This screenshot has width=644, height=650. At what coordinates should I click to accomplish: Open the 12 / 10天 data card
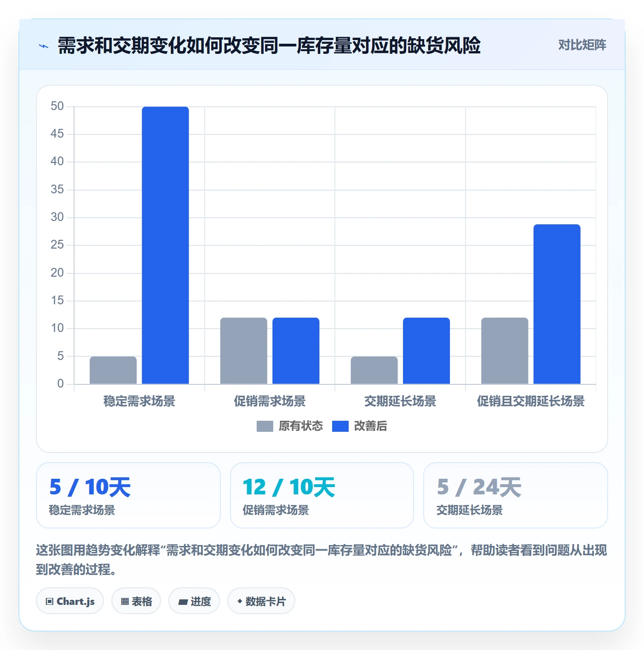click(322, 495)
